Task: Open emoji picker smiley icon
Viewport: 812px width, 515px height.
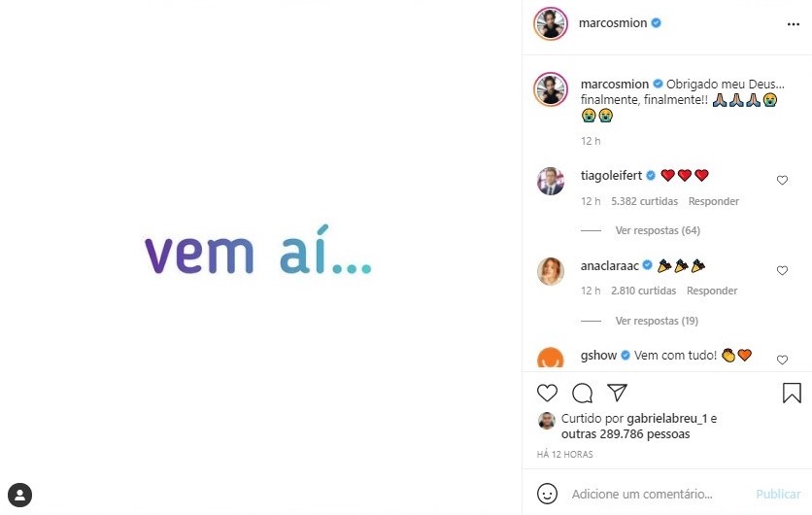Action: (548, 494)
